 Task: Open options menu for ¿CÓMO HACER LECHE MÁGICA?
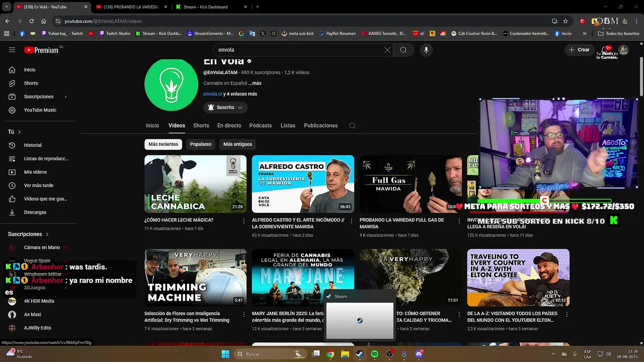click(x=244, y=221)
